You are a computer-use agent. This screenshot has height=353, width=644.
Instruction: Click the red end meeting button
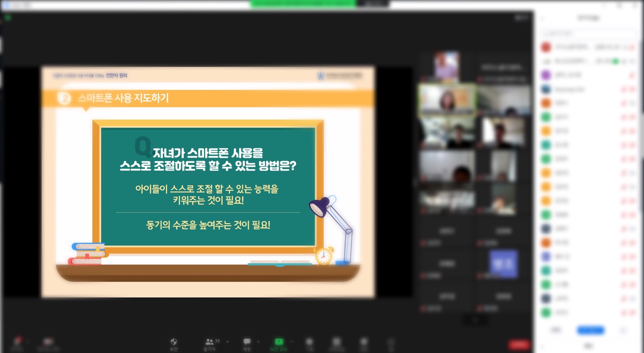click(x=519, y=345)
